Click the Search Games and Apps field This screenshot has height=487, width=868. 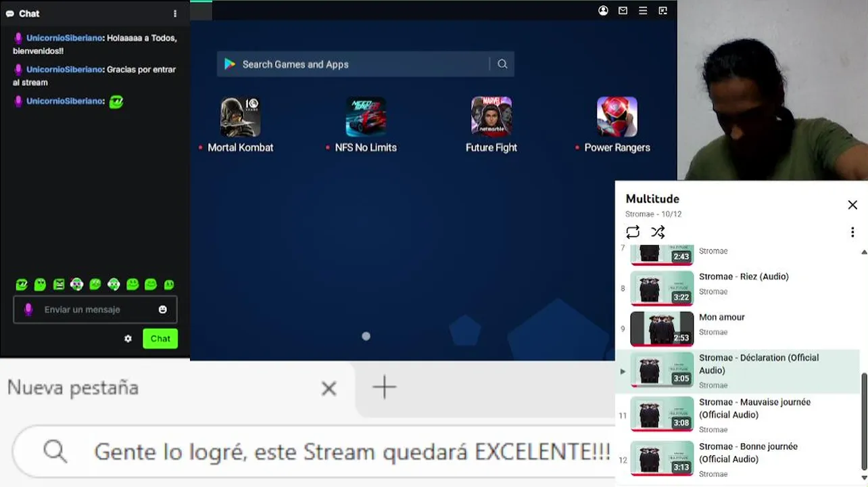tap(365, 64)
